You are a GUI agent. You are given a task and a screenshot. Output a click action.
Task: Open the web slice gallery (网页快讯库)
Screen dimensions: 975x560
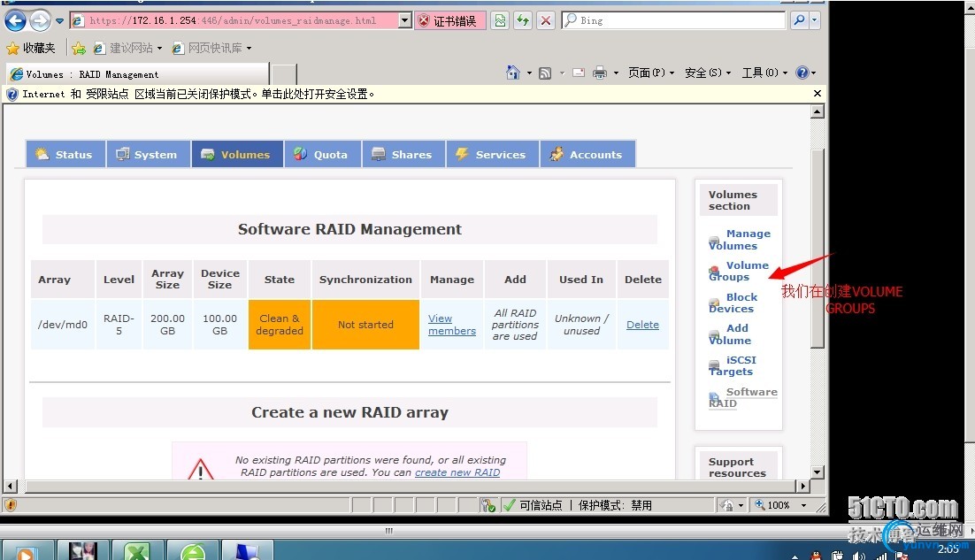coord(211,48)
